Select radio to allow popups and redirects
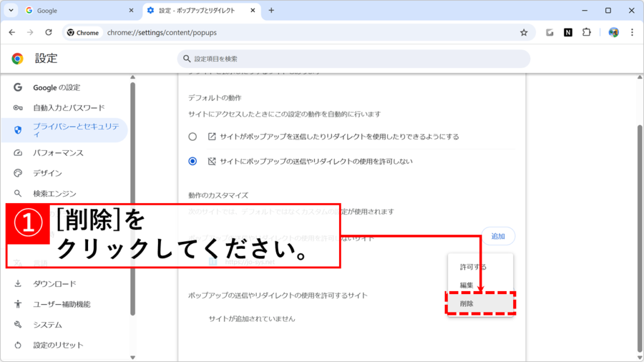The width and height of the screenshot is (644, 362). coord(192,136)
